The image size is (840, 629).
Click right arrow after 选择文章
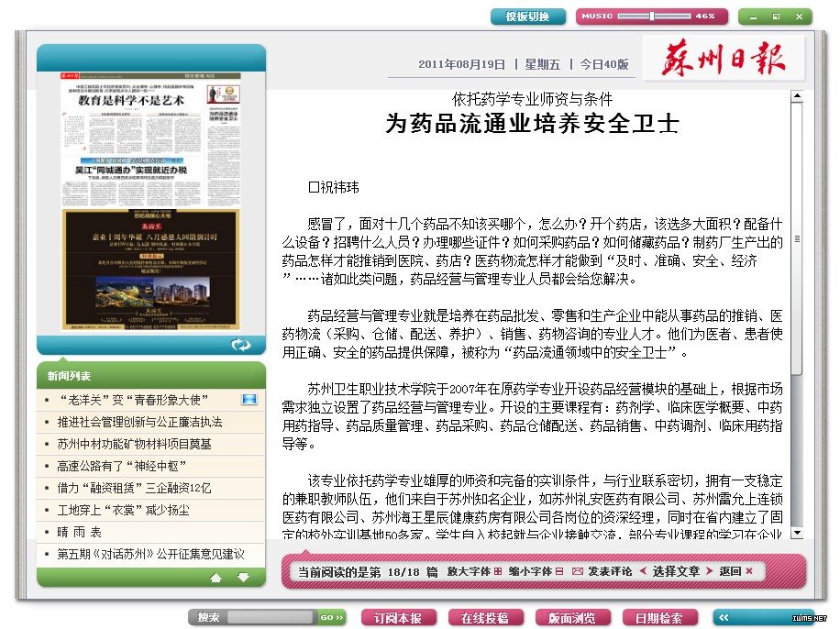pyautogui.click(x=709, y=570)
